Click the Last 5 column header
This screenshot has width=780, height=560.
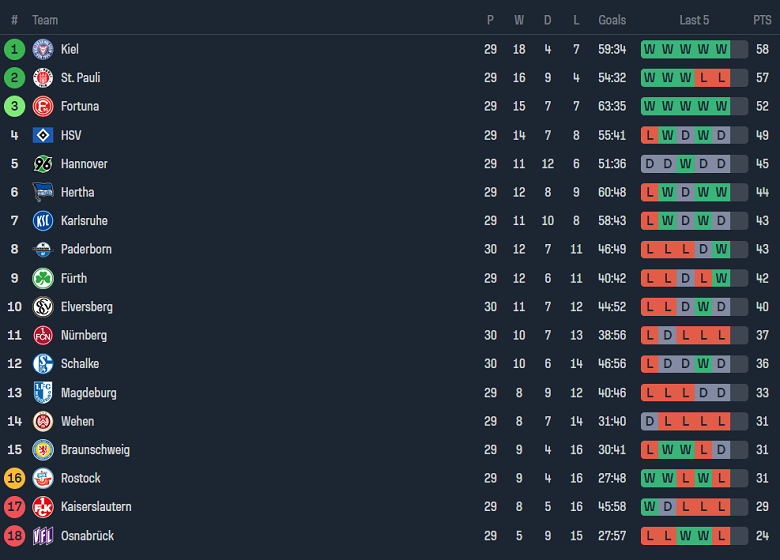pyautogui.click(x=694, y=20)
